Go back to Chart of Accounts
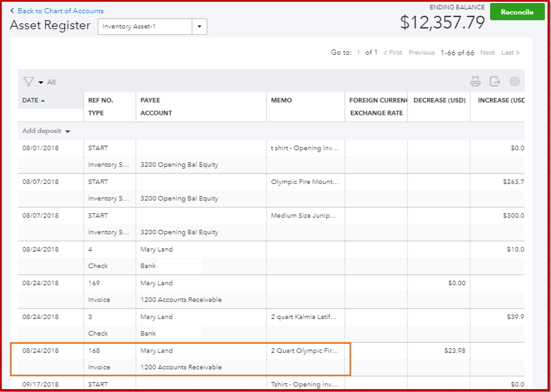551x392 pixels. (x=60, y=11)
